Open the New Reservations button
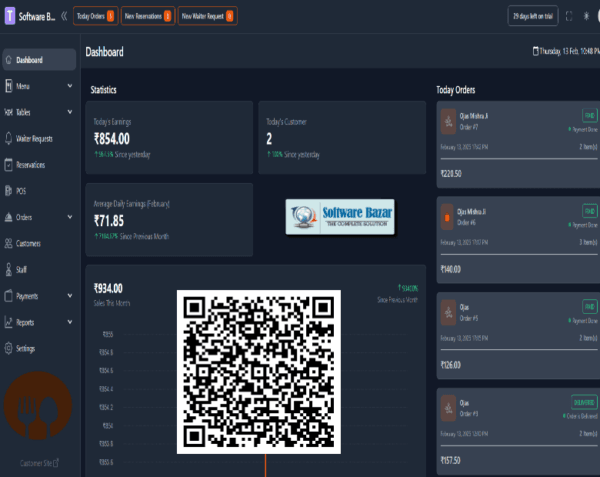 [148, 16]
